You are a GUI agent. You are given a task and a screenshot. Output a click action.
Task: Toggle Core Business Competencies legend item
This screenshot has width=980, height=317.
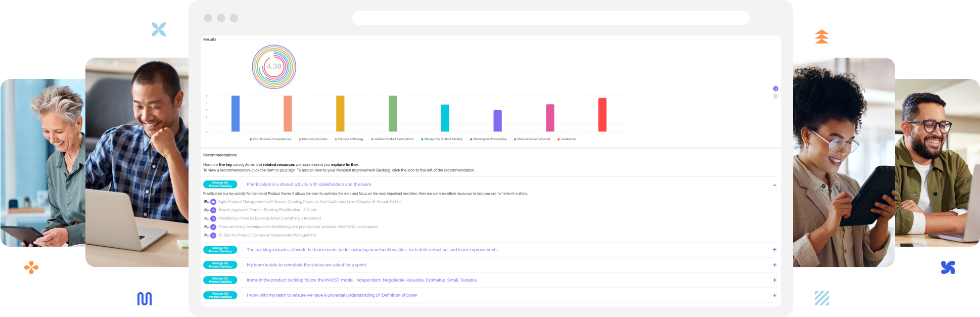pyautogui.click(x=271, y=139)
